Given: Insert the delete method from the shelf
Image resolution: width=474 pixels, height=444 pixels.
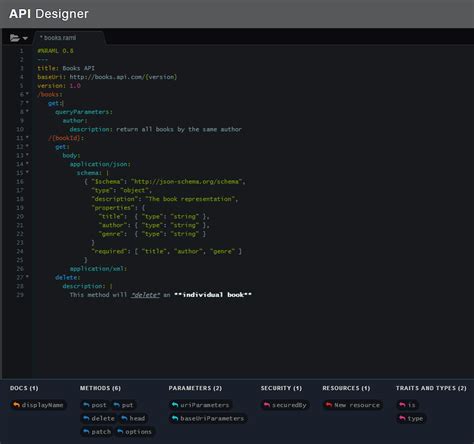Looking at the screenshot, I should [99, 418].
